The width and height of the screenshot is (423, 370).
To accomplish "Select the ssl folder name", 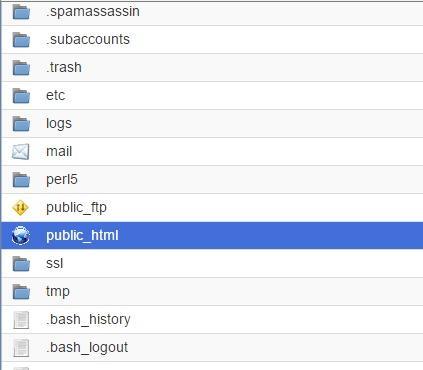I will (55, 263).
